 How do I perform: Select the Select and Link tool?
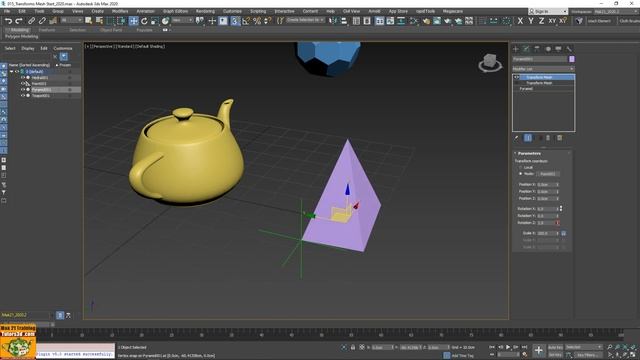tap(31, 21)
